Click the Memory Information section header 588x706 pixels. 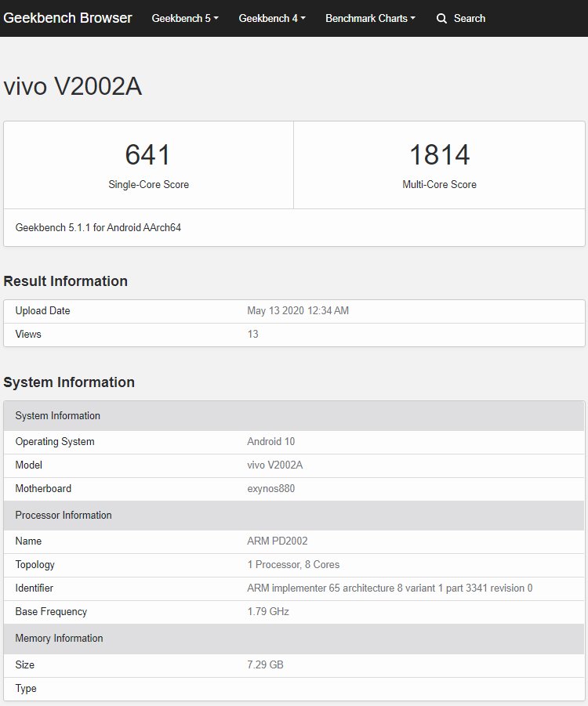tap(294, 639)
